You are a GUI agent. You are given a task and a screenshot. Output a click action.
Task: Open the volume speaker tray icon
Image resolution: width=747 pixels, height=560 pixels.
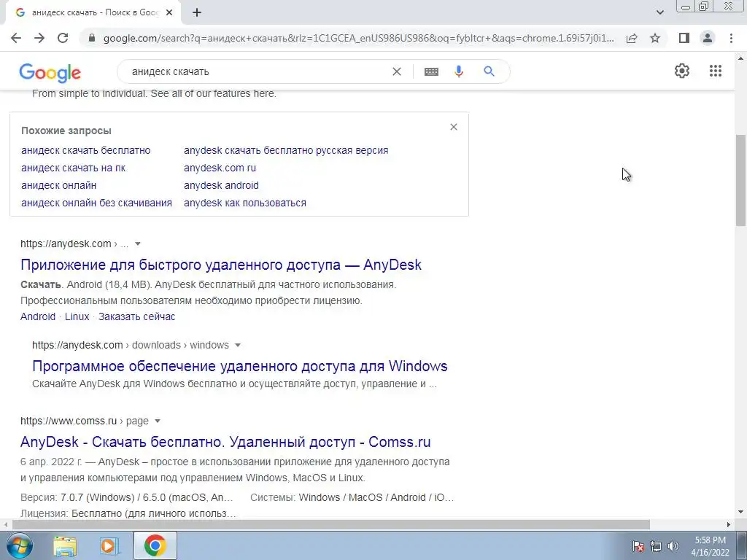(673, 546)
